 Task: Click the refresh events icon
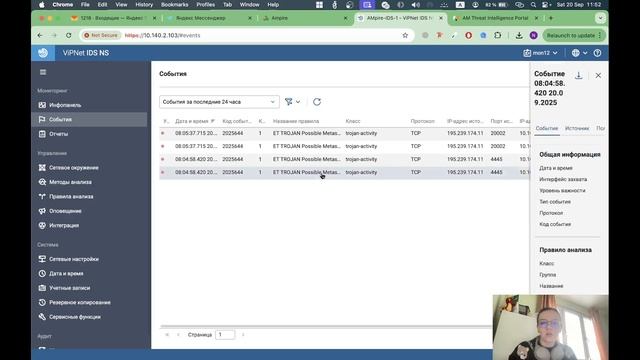click(317, 102)
